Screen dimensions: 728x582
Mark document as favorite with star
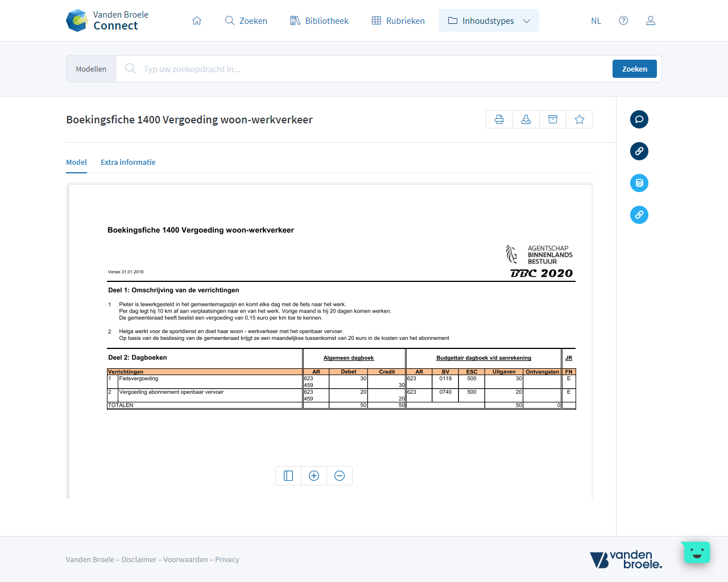pyautogui.click(x=580, y=119)
